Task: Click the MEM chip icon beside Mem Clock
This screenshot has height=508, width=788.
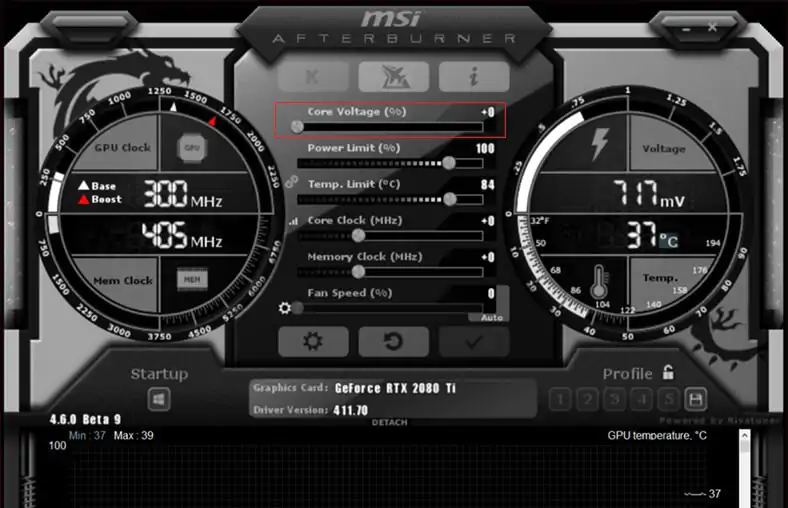Action: pyautogui.click(x=192, y=280)
